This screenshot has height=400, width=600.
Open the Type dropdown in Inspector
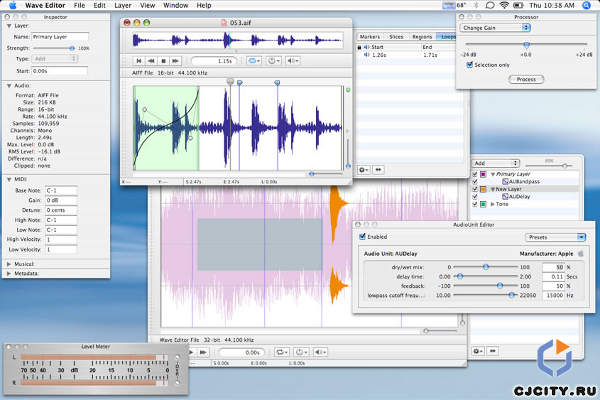55,59
